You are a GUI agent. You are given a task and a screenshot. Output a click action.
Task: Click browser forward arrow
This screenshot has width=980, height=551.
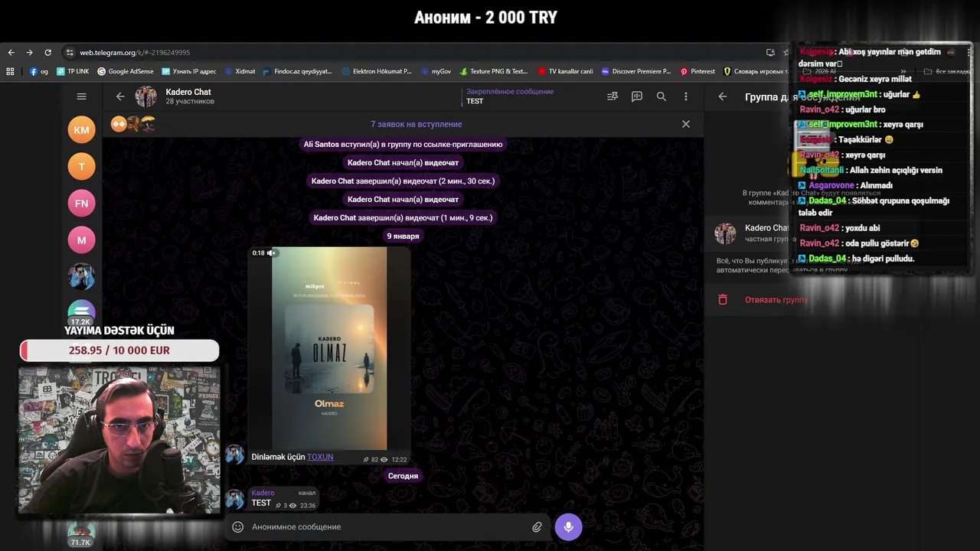(x=29, y=52)
